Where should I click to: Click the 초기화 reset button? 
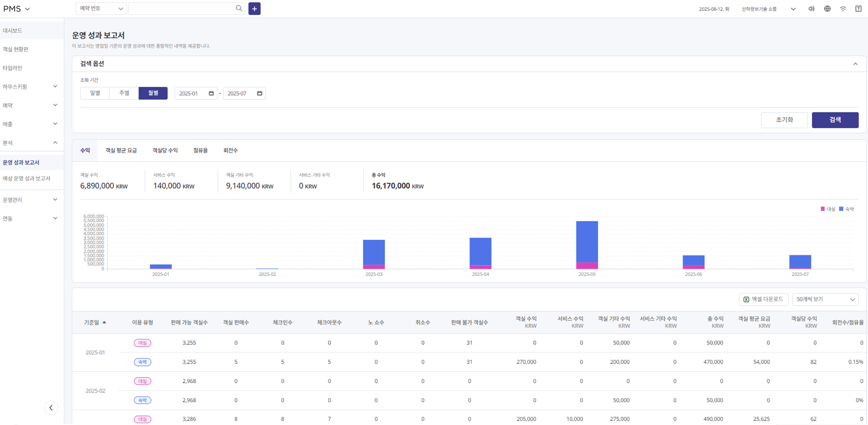click(x=784, y=120)
